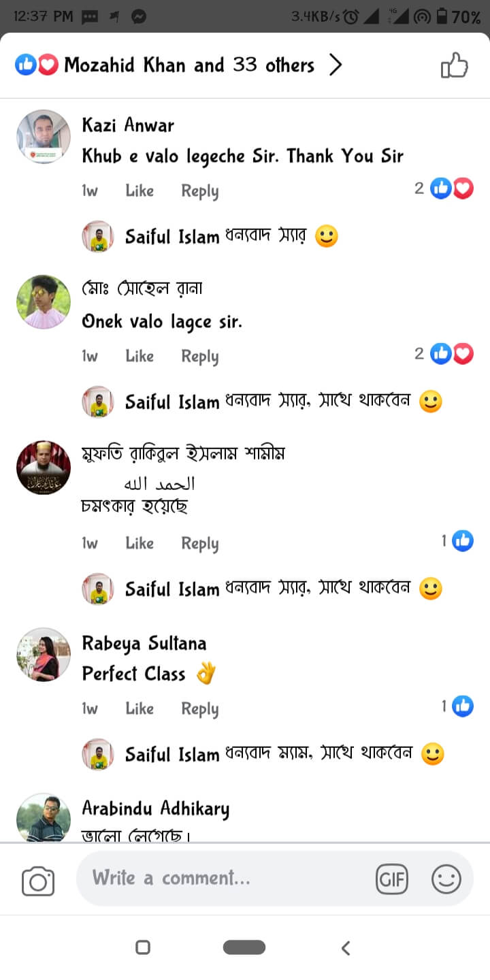Like the 'Onek valo lagce sir' comment
The image size is (490, 980).
140,356
